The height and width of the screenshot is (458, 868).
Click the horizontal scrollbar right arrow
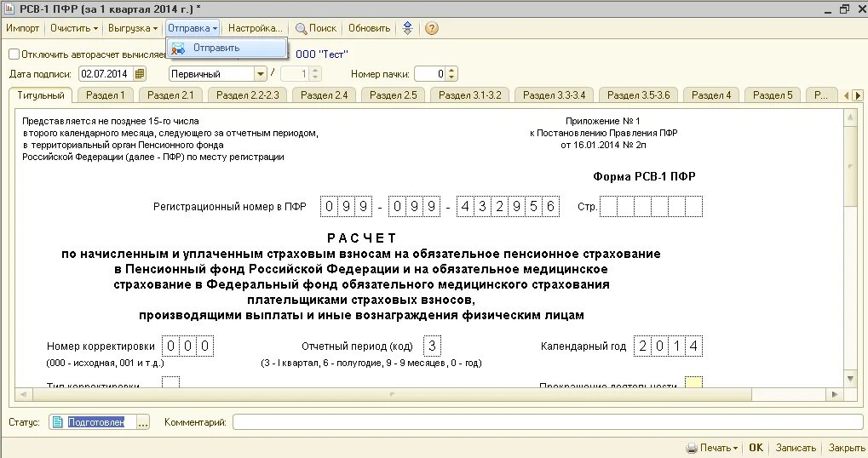point(835,394)
